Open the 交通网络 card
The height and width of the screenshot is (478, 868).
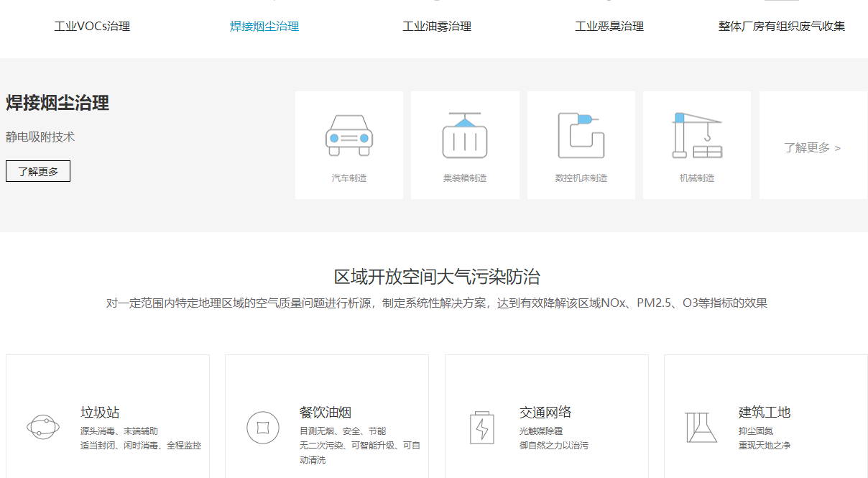tap(546, 412)
